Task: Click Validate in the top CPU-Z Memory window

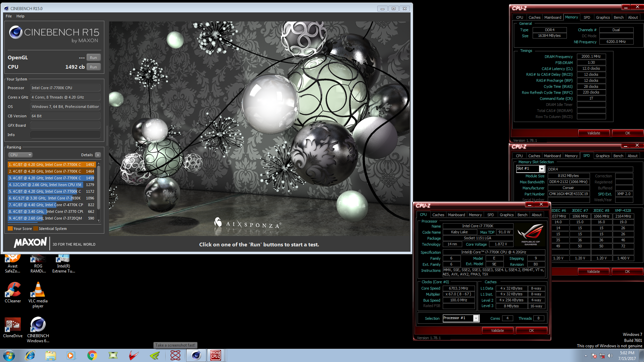Action: coord(594,133)
